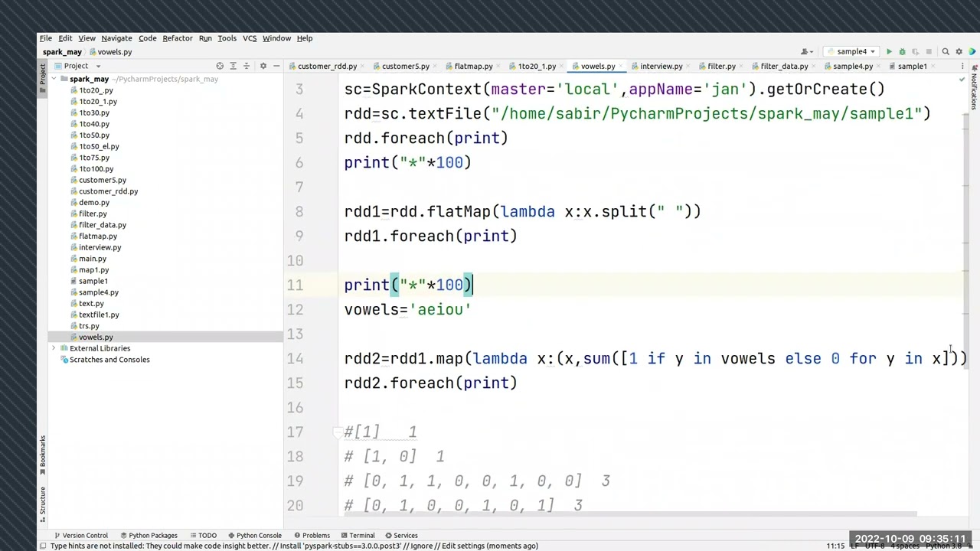Click the Expand All icon in Project panel

point(234,66)
